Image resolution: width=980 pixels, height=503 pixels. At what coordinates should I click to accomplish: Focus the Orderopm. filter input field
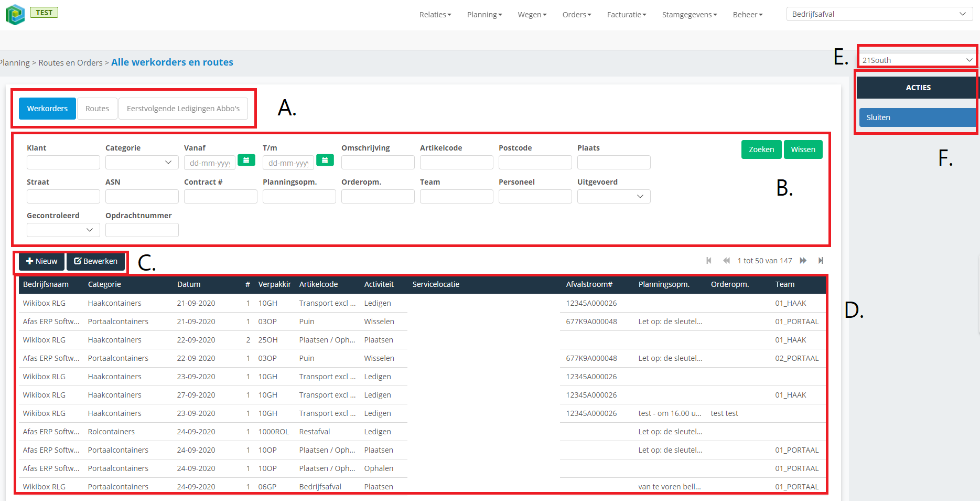(378, 196)
